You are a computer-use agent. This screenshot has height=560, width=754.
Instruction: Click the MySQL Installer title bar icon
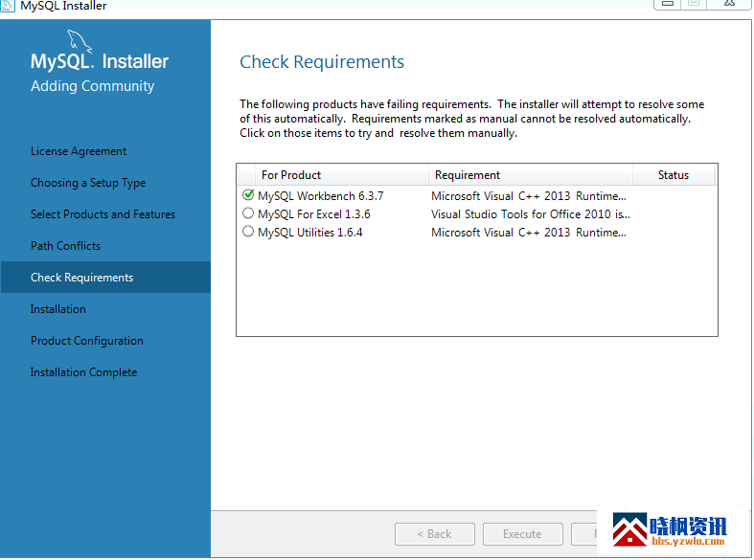coord(8,5)
